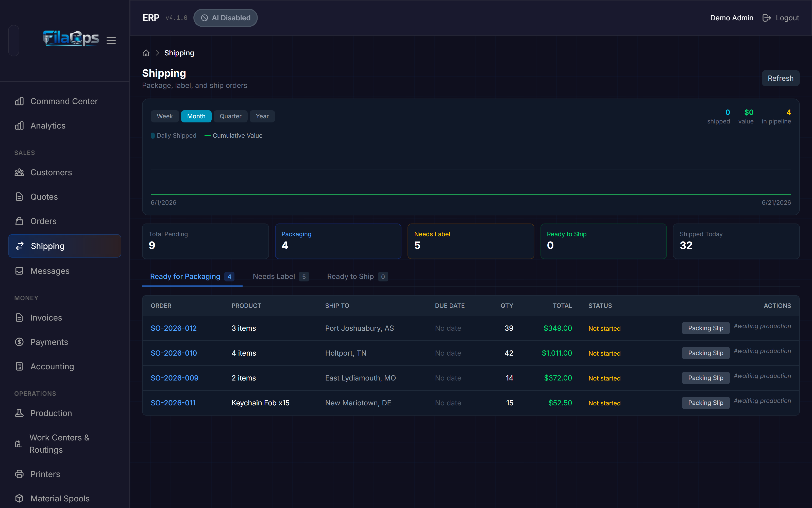812x508 pixels.
Task: Open Command Center in the sidebar
Action: pyautogui.click(x=64, y=101)
